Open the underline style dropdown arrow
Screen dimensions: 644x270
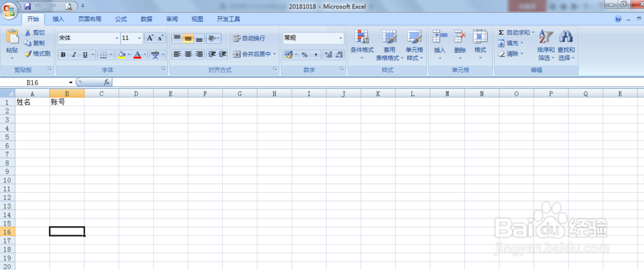(93, 55)
